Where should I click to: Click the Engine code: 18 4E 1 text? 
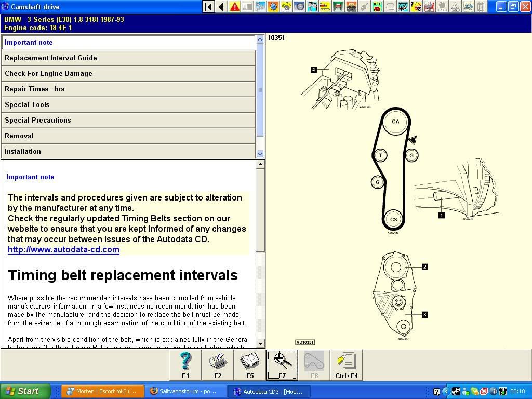tap(38, 28)
